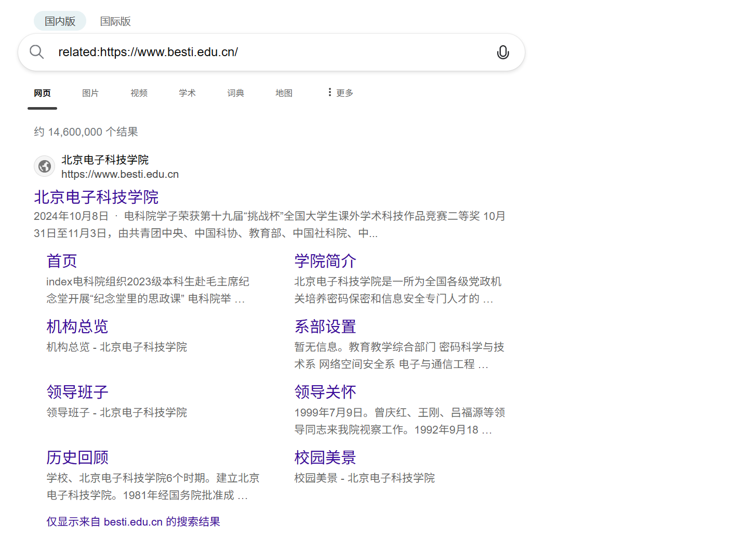Open the main 北京电子科技学院 result title
This screenshot has width=756, height=537.
[96, 197]
